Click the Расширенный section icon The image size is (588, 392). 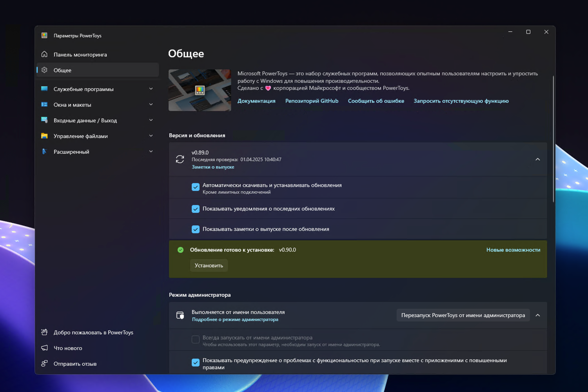coord(44,151)
